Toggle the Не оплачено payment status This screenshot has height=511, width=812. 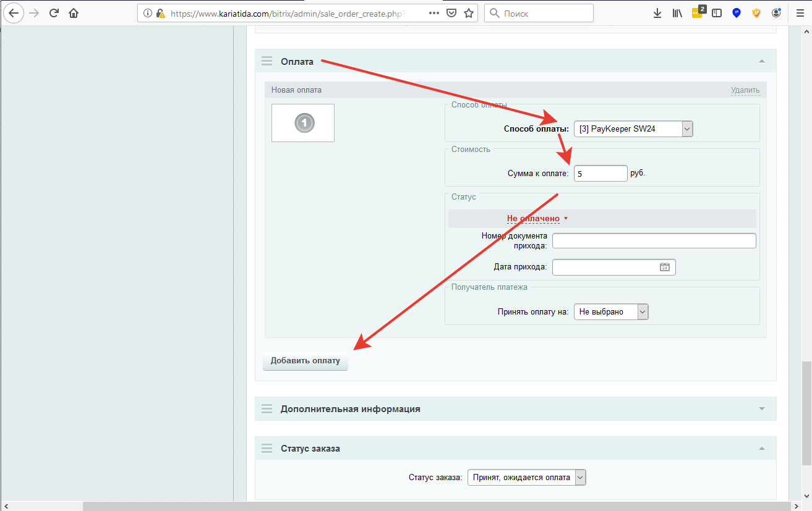tap(536, 219)
